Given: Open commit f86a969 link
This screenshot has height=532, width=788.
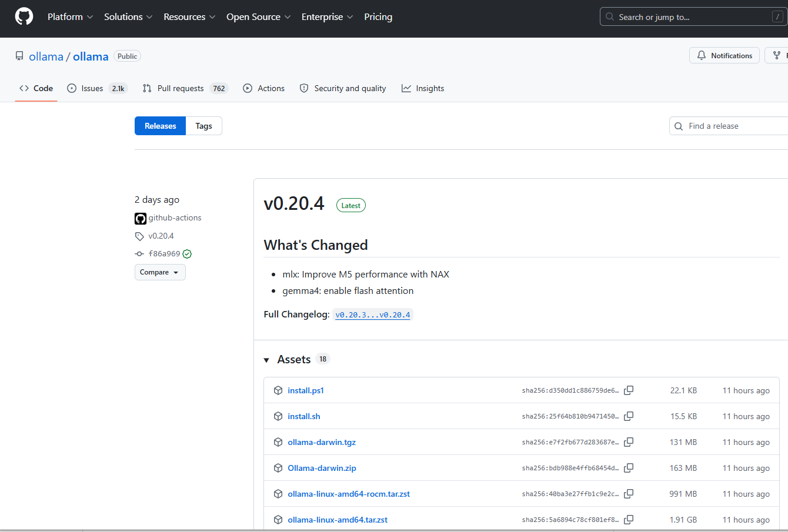Looking at the screenshot, I should point(164,254).
